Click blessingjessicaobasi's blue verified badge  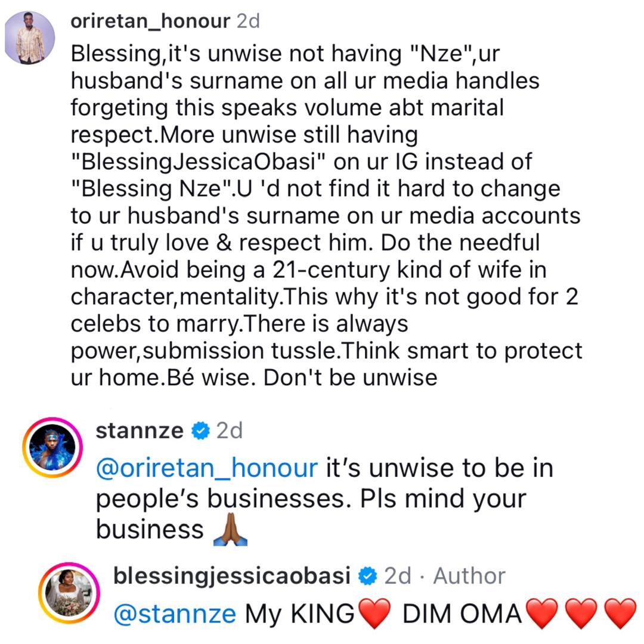coord(367,576)
